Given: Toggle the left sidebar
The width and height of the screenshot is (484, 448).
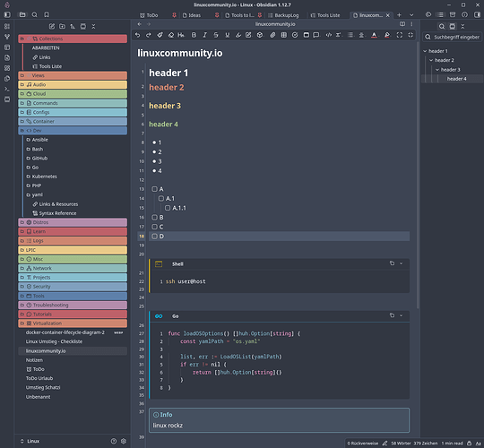Looking at the screenshot, I should (7, 15).
